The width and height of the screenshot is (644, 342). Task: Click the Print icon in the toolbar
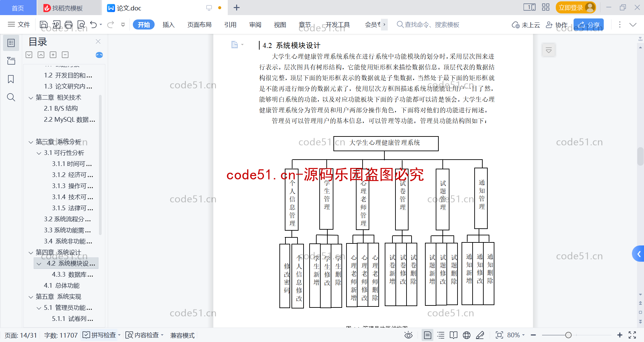tap(68, 24)
